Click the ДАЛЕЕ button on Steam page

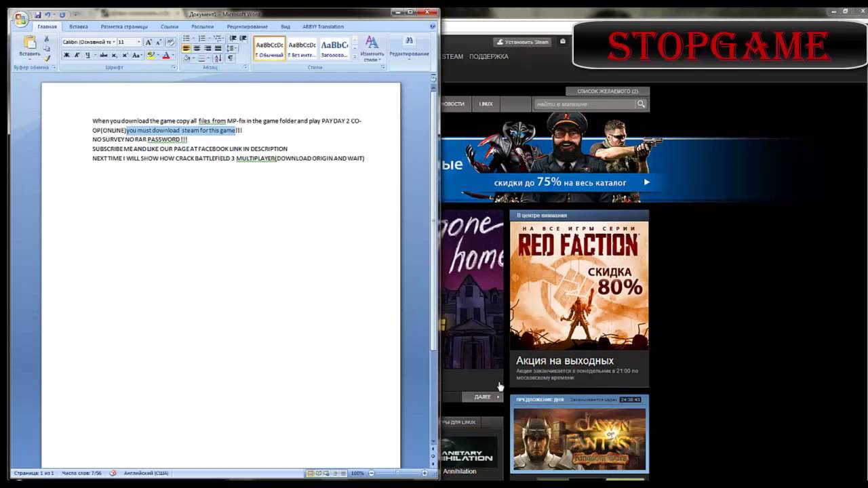coord(483,396)
